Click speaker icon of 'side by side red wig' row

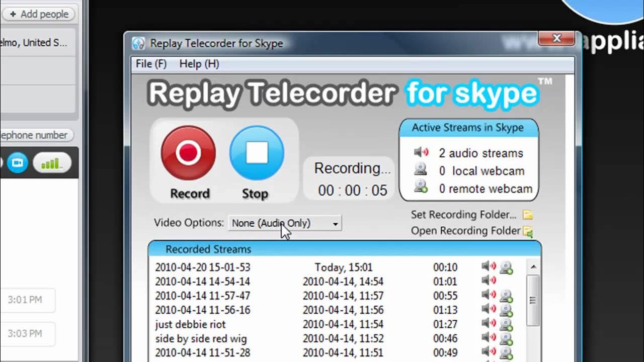tap(489, 337)
